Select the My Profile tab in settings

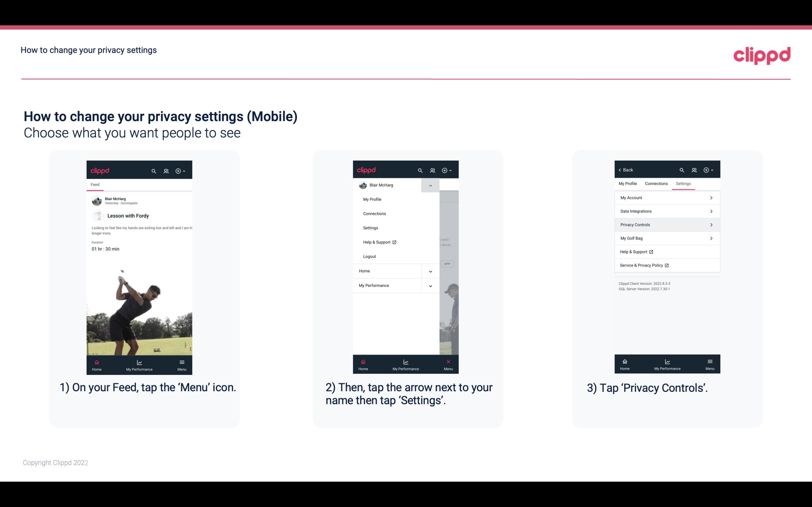(x=628, y=183)
